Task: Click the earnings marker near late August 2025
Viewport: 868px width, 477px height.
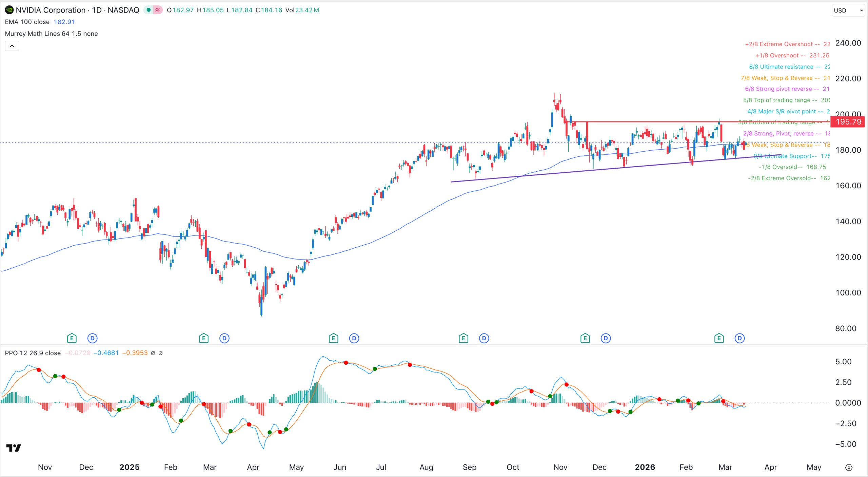Action: click(463, 338)
